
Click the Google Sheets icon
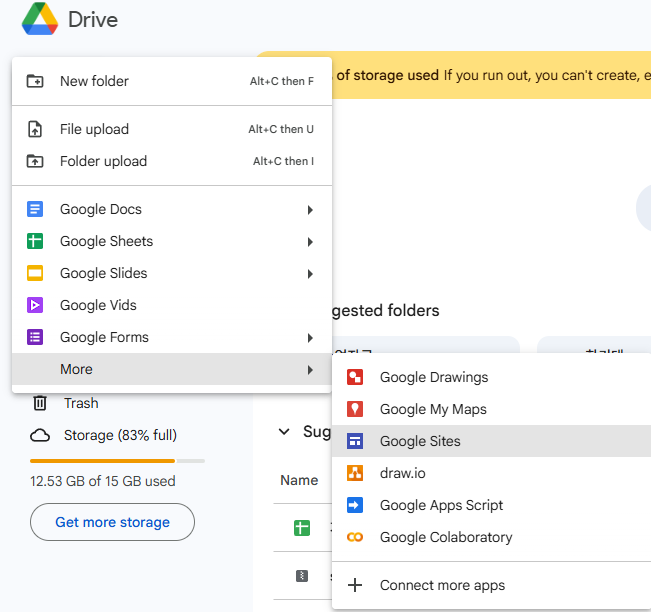click(35, 241)
